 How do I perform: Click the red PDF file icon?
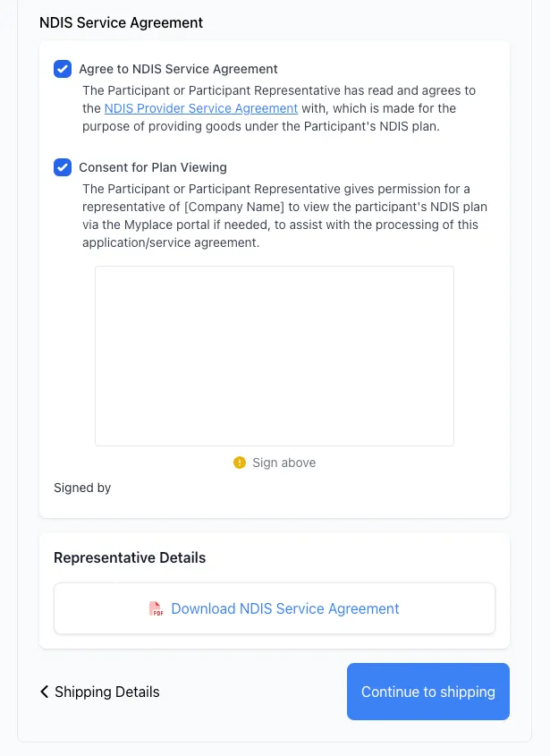click(x=156, y=608)
